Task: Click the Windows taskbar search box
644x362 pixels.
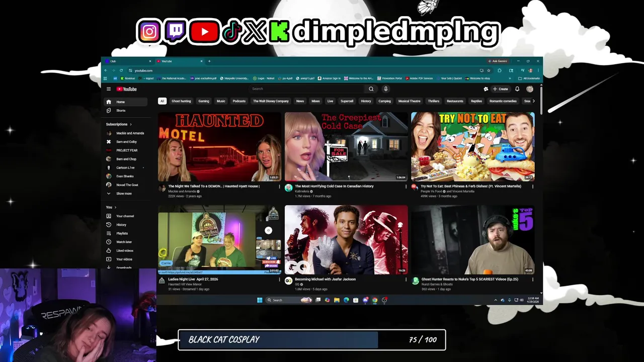Action: [289, 300]
